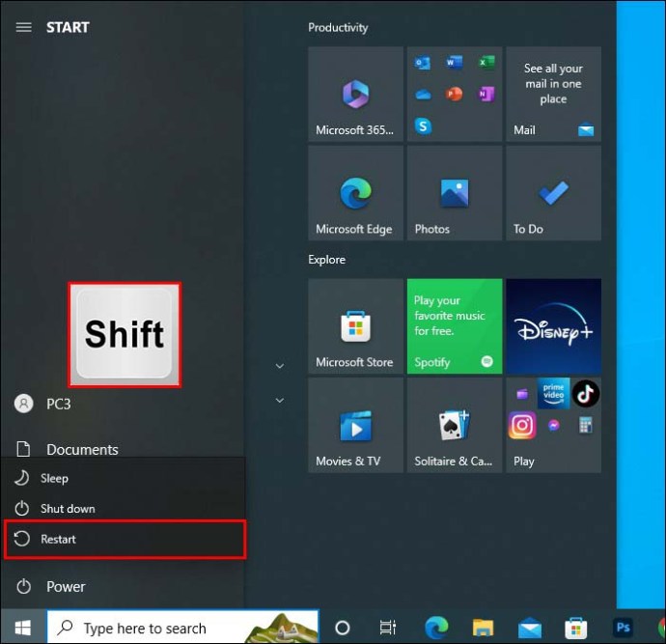Open OneDrive in the Office folder tile
Screen dimensions: 666x644
pyautogui.click(x=423, y=95)
